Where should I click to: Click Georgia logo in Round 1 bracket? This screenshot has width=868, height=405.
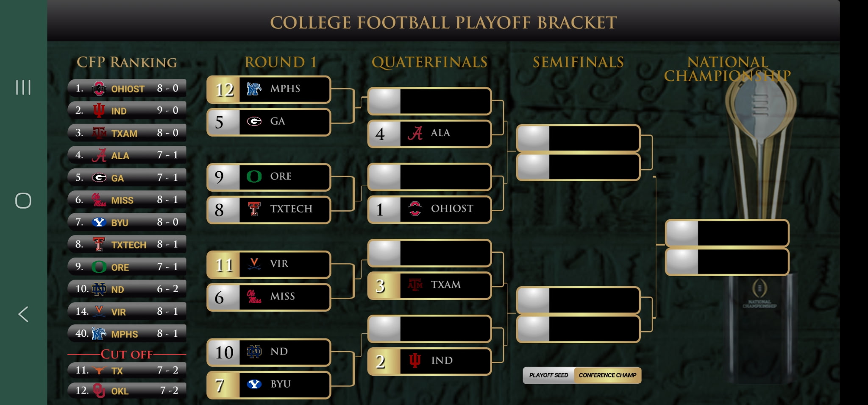click(254, 122)
